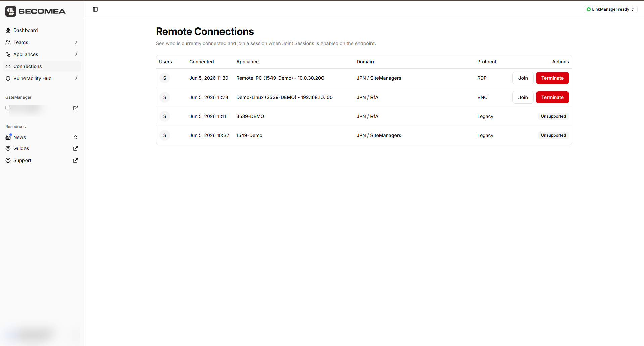Click Unsupported badge for 3539-DEMO
644x346 pixels.
tap(553, 116)
